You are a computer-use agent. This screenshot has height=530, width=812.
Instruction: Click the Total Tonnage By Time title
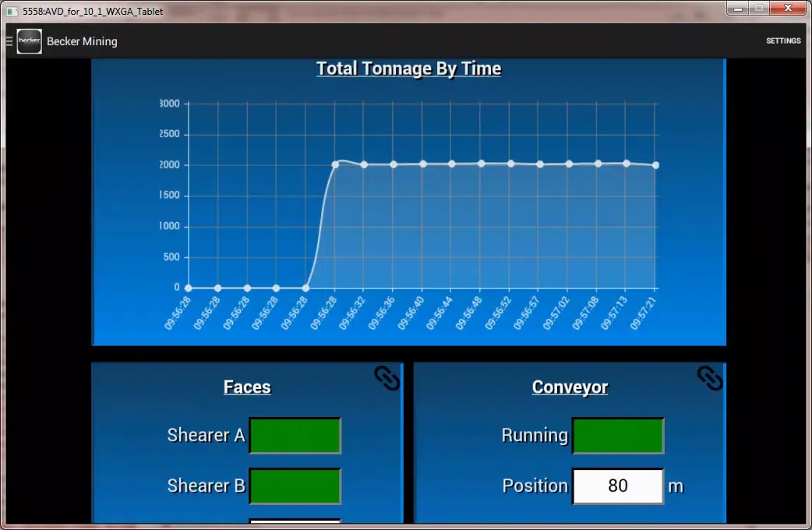point(408,69)
